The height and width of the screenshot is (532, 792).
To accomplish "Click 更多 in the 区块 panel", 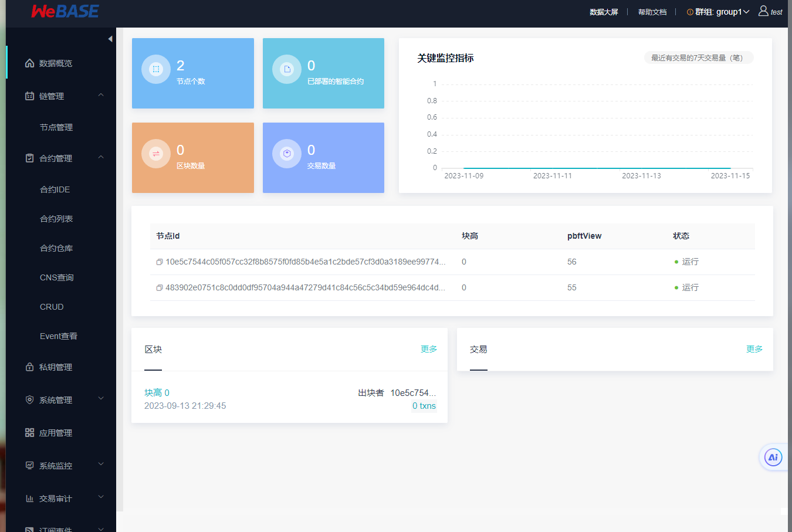I will [429, 348].
